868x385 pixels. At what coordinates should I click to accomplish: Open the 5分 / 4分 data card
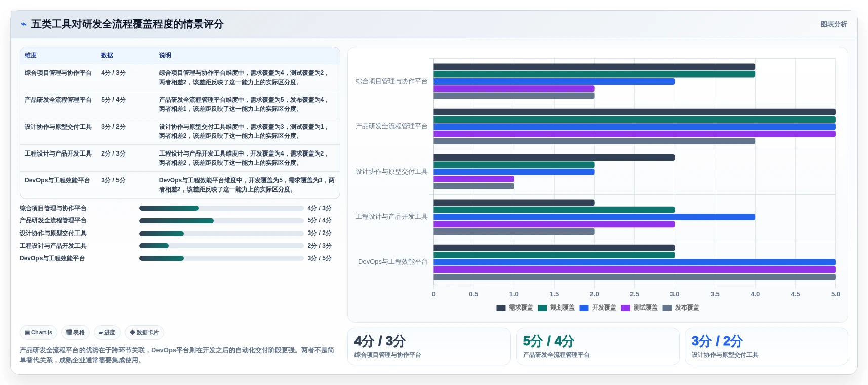[598, 346]
